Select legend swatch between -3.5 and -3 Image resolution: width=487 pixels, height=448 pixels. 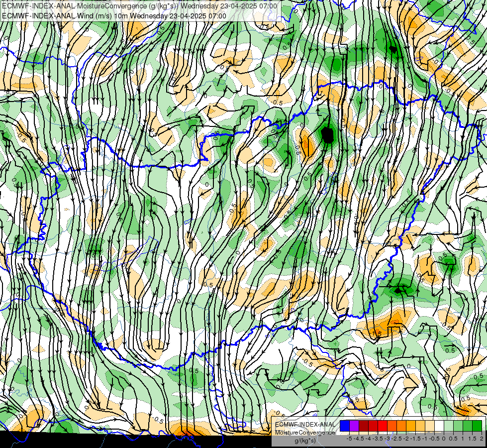click(x=383, y=426)
